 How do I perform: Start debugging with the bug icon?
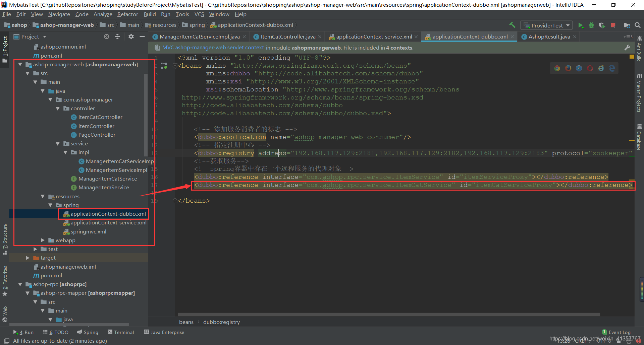[591, 25]
